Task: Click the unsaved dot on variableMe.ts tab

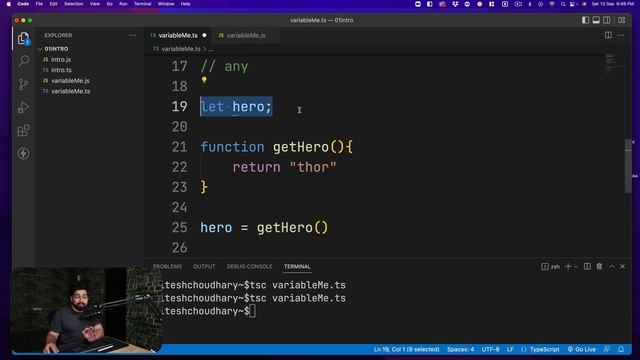Action: (x=204, y=36)
